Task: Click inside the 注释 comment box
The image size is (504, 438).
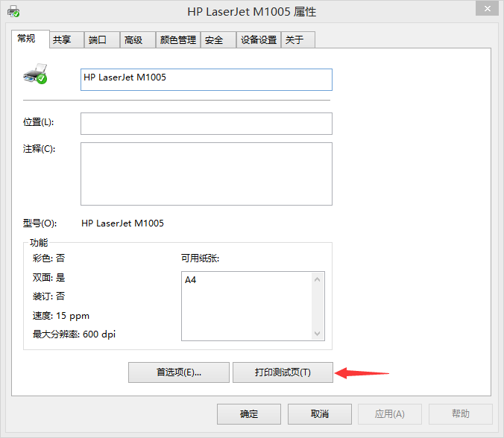Action: tap(206, 174)
